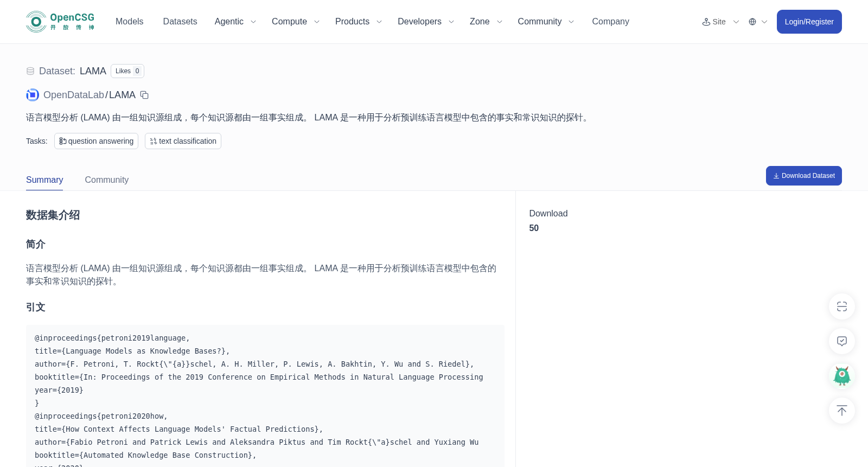
Task: Expand the Products menu chevron
Action: (x=379, y=22)
